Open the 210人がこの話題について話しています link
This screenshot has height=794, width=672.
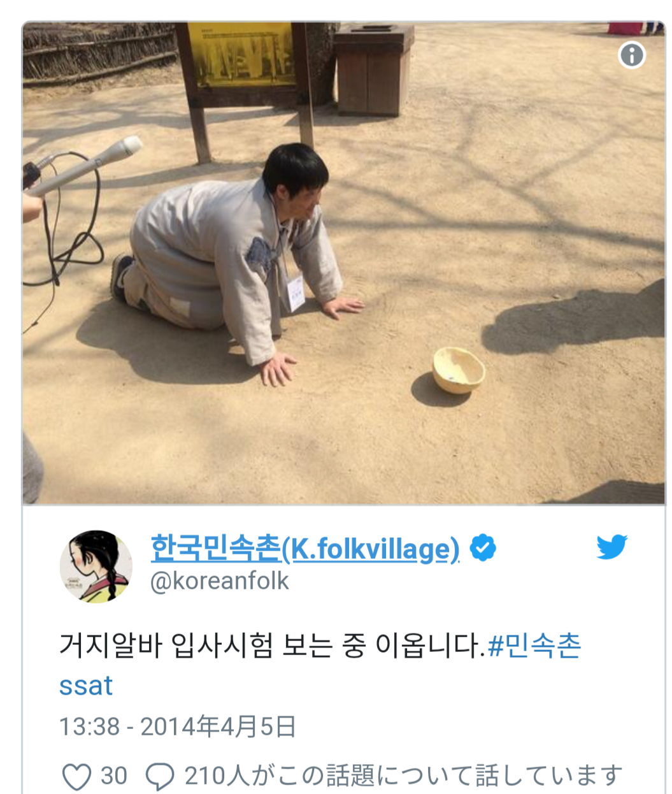click(404, 776)
